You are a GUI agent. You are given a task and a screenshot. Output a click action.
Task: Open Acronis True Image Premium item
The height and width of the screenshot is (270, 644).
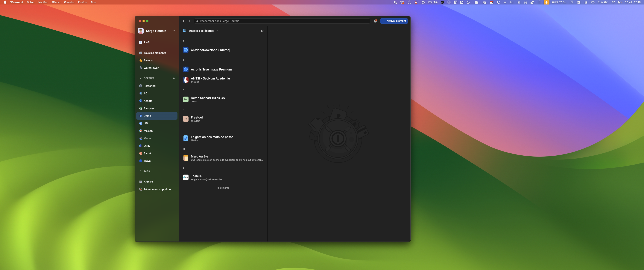(223, 70)
